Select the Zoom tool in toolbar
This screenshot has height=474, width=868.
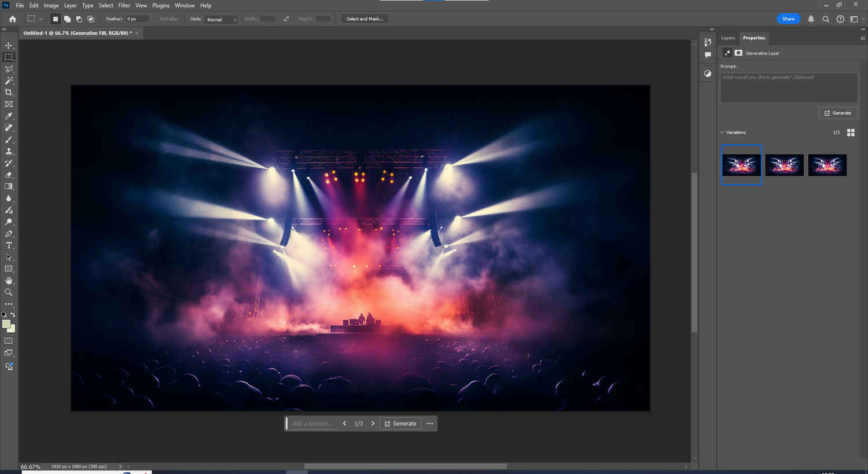9,292
